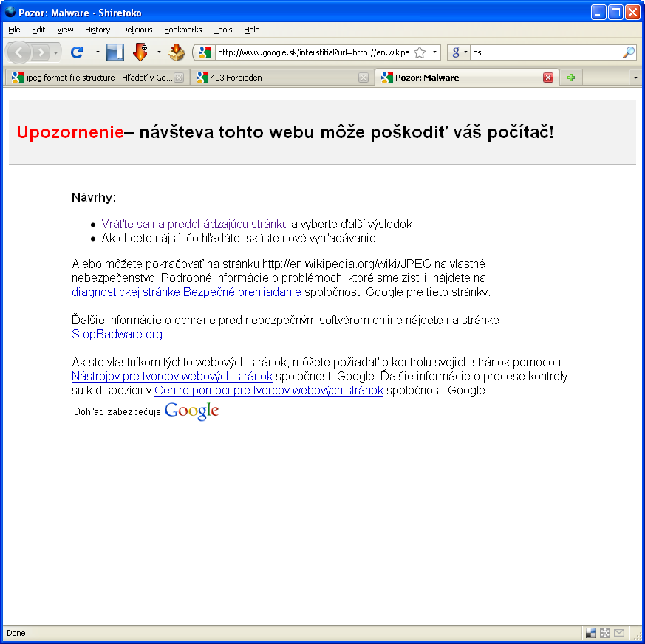Click the Delicious checkerboard icon in status bar
The image size is (645, 644).
[591, 632]
